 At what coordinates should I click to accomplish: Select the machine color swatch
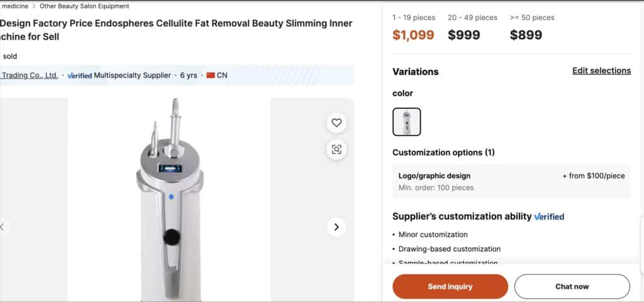pos(406,122)
